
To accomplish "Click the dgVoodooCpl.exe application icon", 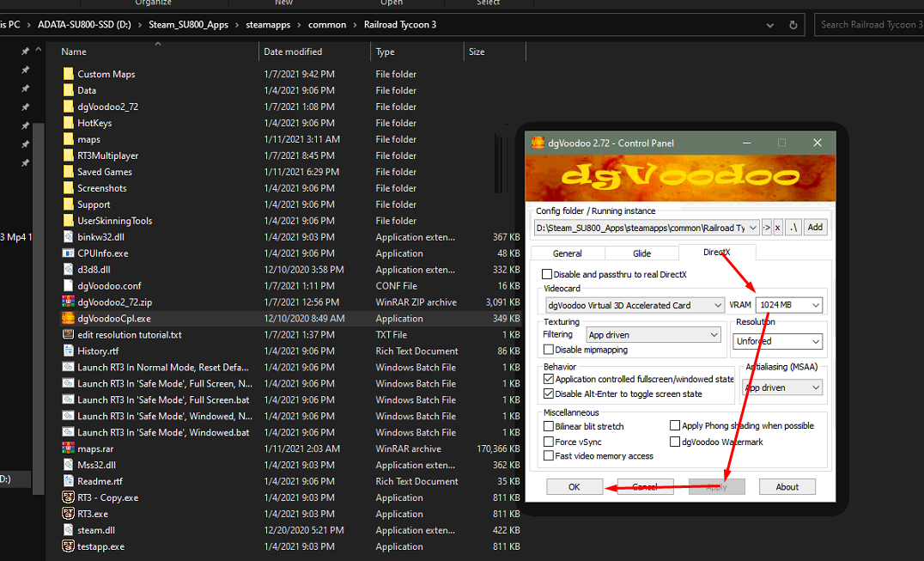I will [69, 318].
